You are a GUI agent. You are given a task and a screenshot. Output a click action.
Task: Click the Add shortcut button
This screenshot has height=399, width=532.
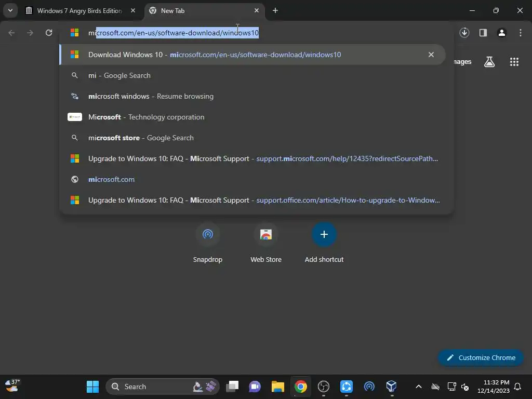324,243
